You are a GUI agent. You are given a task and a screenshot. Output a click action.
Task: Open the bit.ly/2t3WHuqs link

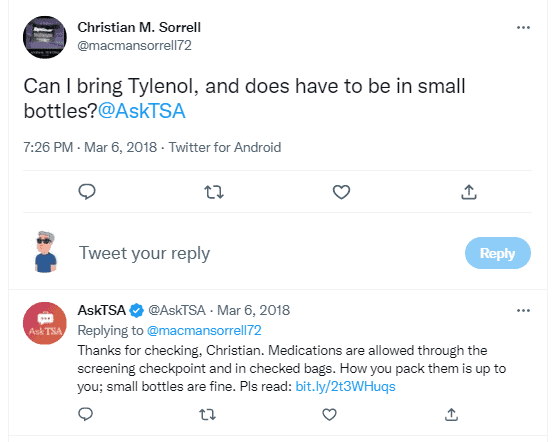pyautogui.click(x=345, y=386)
